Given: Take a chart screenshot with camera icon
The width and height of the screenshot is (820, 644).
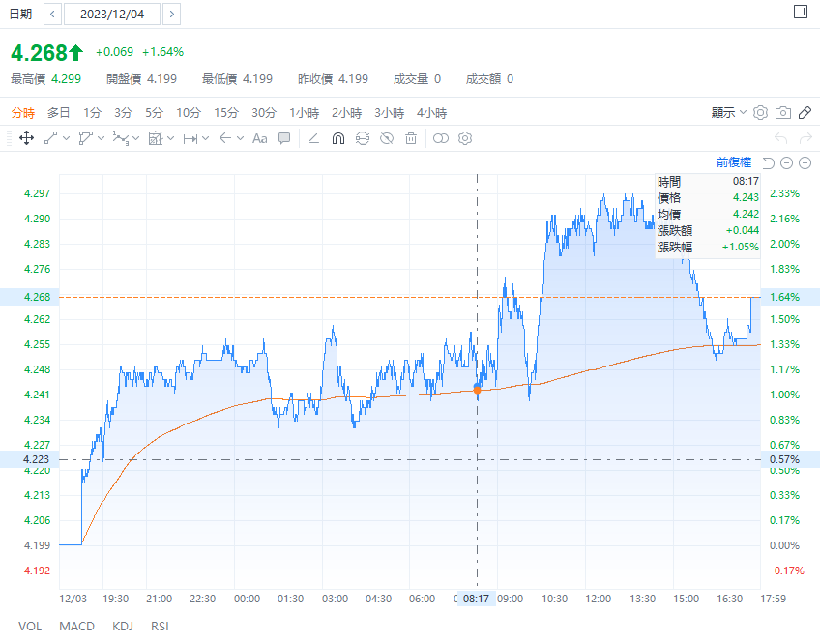Looking at the screenshot, I should click(x=783, y=112).
